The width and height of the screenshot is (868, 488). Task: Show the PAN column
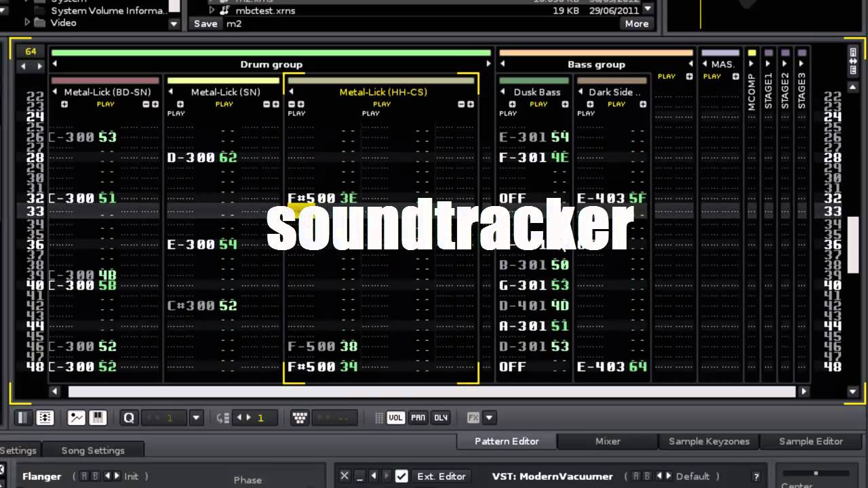coord(418,418)
